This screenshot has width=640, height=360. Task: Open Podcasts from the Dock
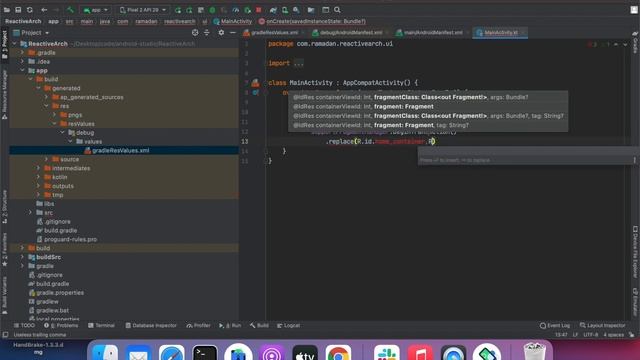tap(271, 353)
